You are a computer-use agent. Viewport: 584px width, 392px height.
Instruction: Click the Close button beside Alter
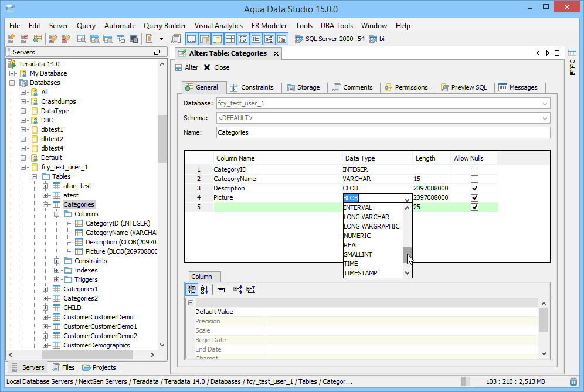pyautogui.click(x=217, y=67)
